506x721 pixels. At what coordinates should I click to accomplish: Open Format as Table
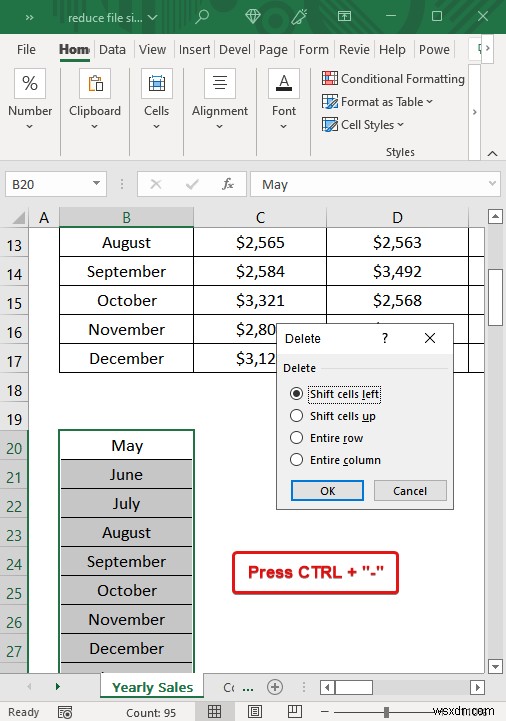point(377,102)
